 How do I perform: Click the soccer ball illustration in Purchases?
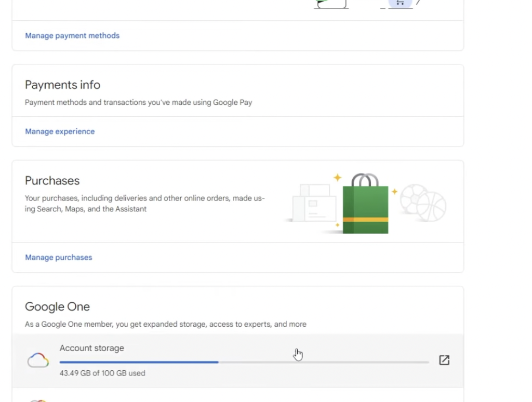[413, 198]
